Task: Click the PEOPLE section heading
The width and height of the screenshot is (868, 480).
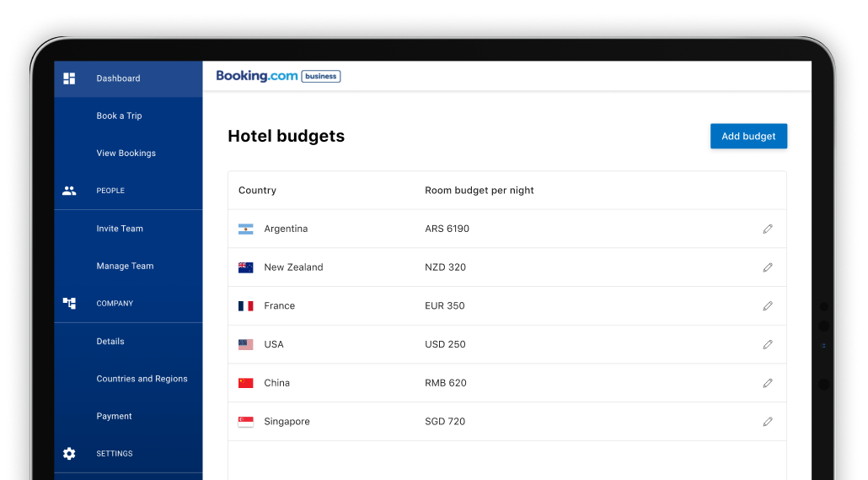Action: [110, 191]
